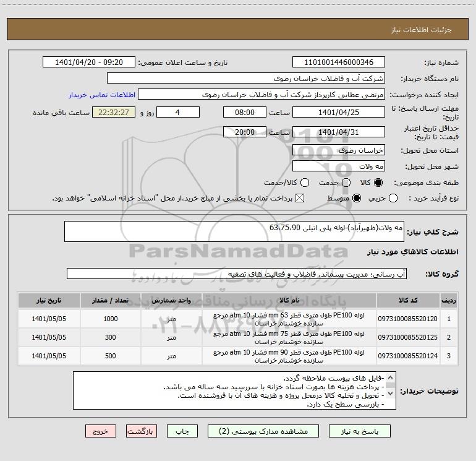Click product code 0973100085520120
Screen dimensions: 476x461
(x=408, y=319)
